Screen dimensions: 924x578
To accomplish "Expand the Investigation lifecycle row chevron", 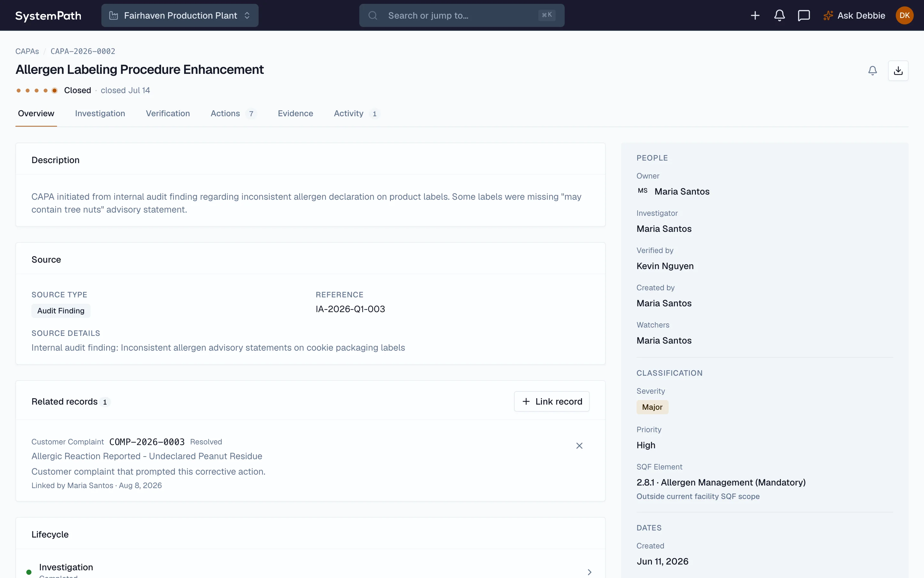I will pyautogui.click(x=589, y=572).
